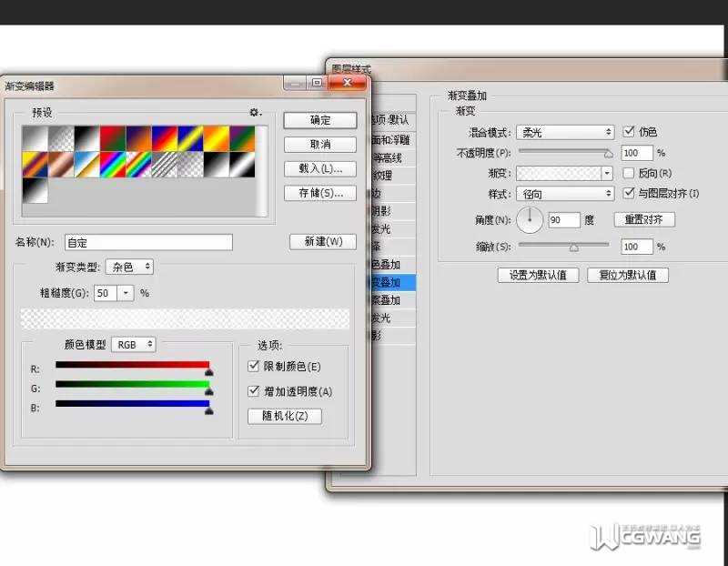Screen dimensions: 728x566
Task: Open the 颜色模型 RGB dropdown
Action: pos(134,345)
